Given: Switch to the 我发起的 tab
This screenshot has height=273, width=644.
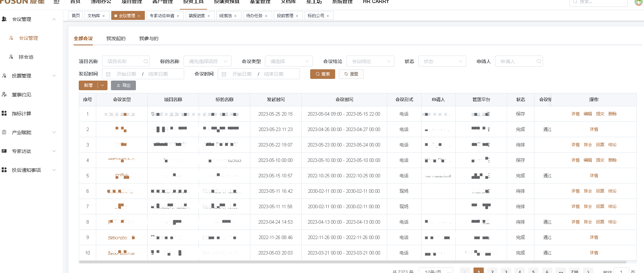Looking at the screenshot, I should (x=116, y=38).
